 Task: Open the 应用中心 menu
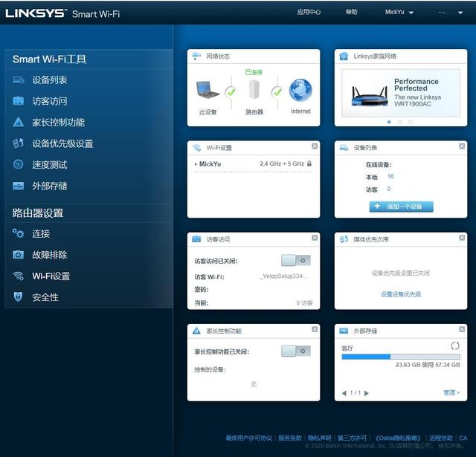[x=309, y=12]
